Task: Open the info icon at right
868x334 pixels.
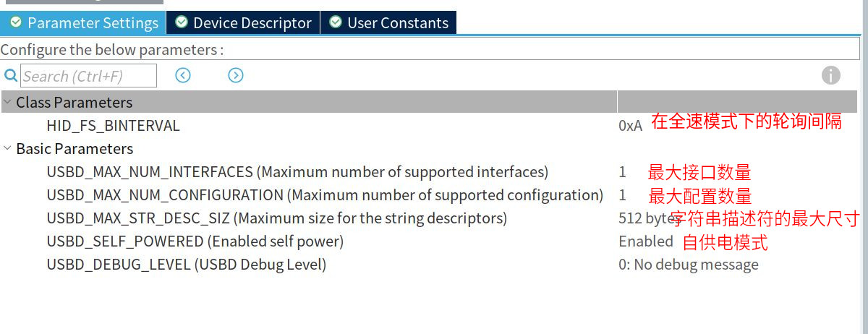Action: pos(831,75)
